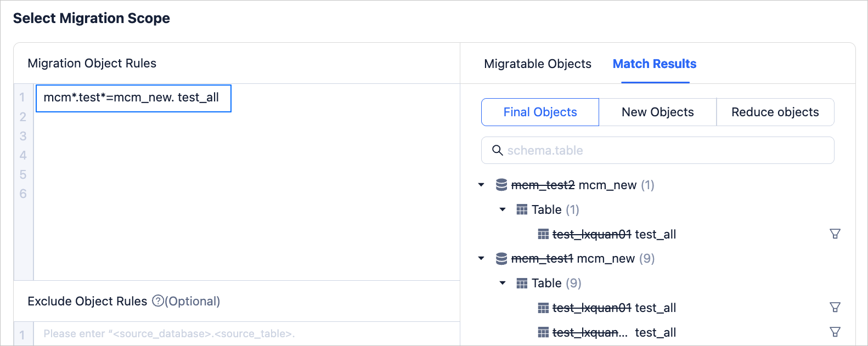Click filter icon for truncated test_lxquan... row

(x=835, y=332)
